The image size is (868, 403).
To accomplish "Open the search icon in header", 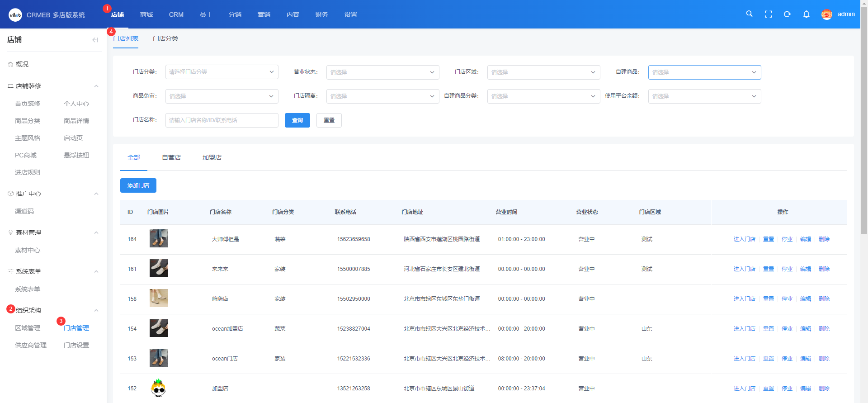I will click(749, 14).
